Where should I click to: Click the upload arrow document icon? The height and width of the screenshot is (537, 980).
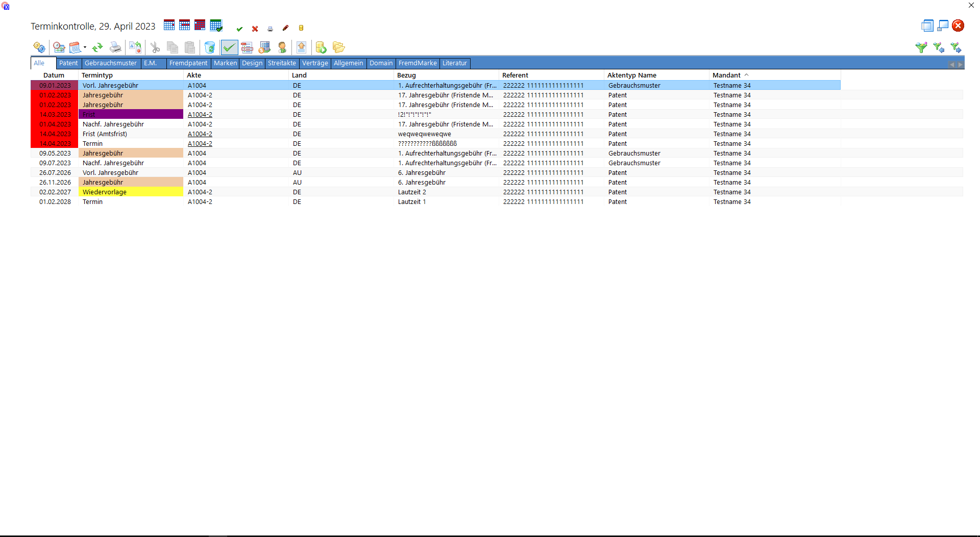point(302,47)
